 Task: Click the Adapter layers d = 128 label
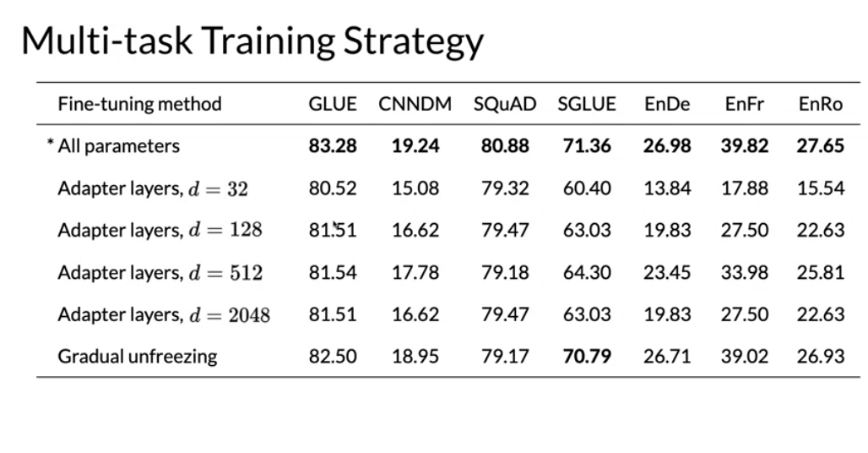(160, 231)
